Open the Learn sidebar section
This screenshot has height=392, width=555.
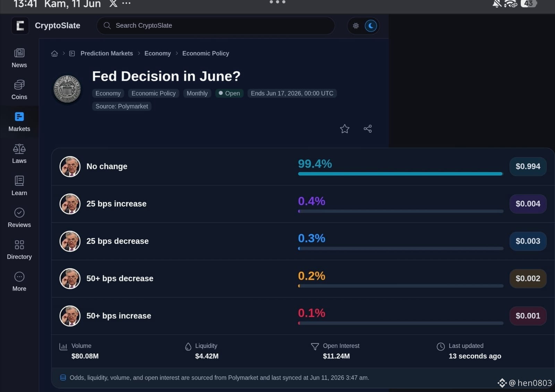pyautogui.click(x=19, y=186)
